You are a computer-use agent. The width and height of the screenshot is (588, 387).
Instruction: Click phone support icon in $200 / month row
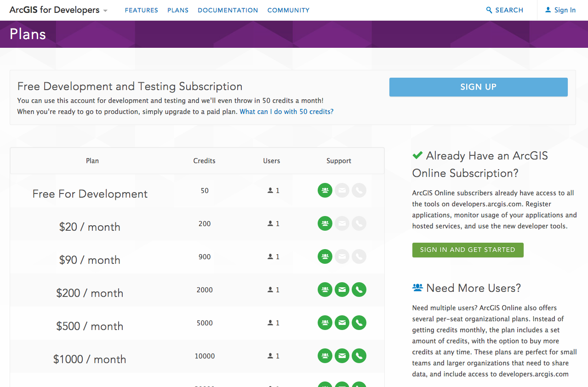359,290
